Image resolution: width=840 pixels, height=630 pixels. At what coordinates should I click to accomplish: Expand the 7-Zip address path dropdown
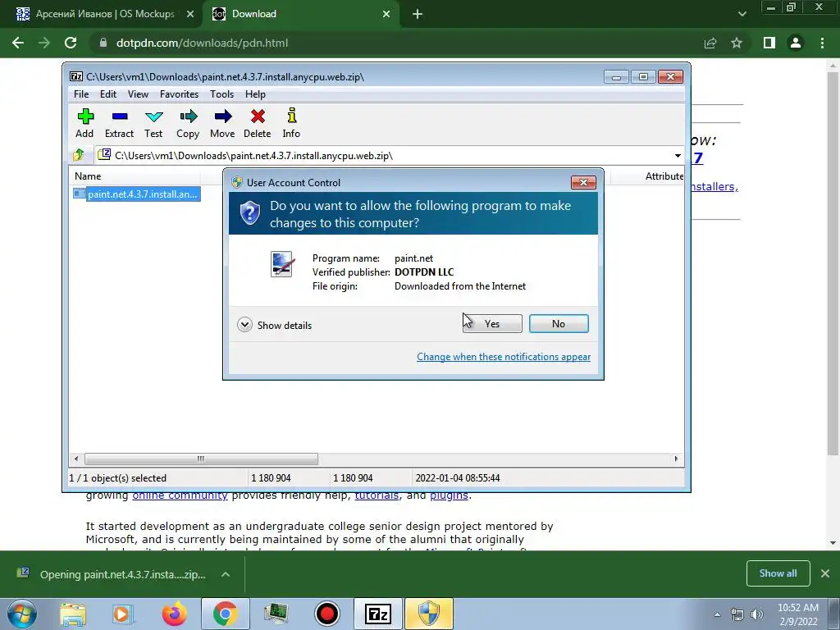[x=677, y=156]
